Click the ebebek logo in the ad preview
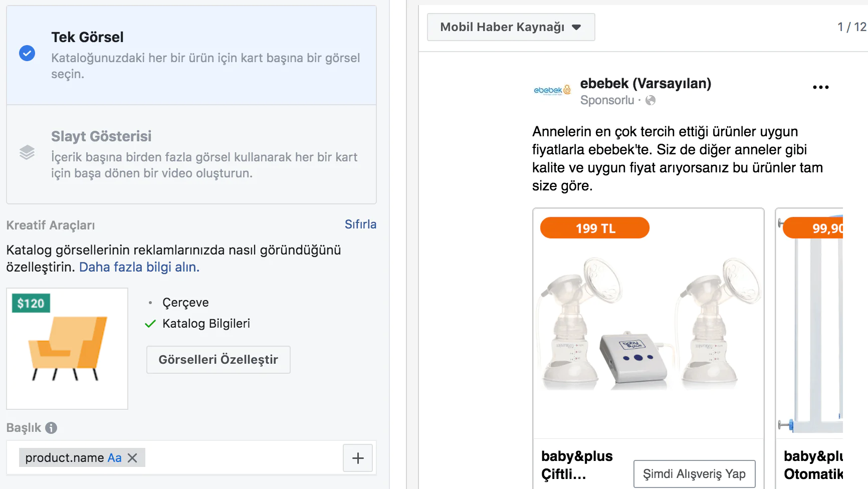 coord(552,90)
